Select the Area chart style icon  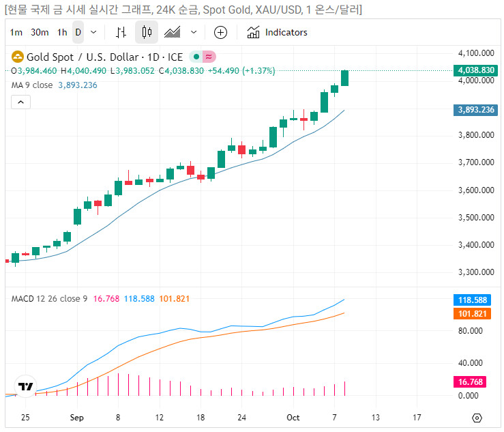pyautogui.click(x=172, y=32)
